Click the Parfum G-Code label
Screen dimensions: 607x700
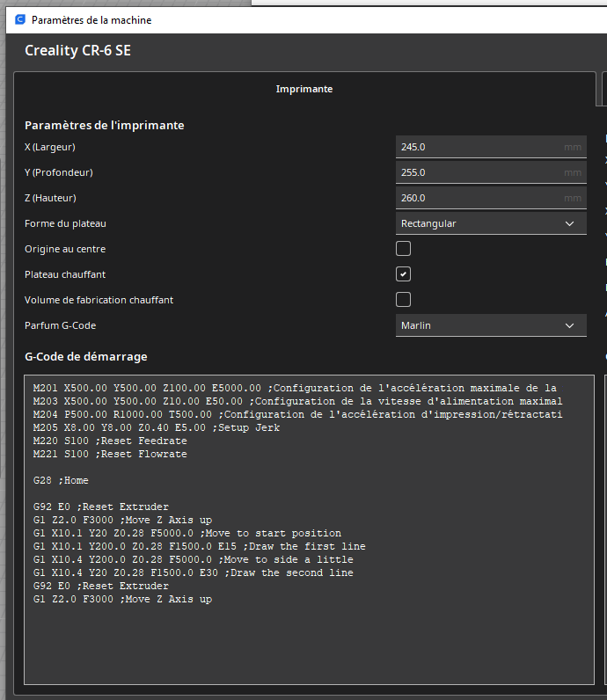click(61, 325)
